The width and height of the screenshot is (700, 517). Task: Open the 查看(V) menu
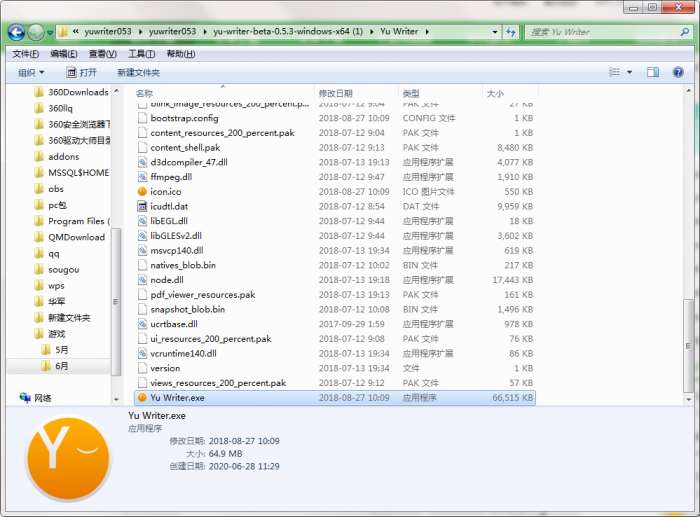tap(103, 54)
